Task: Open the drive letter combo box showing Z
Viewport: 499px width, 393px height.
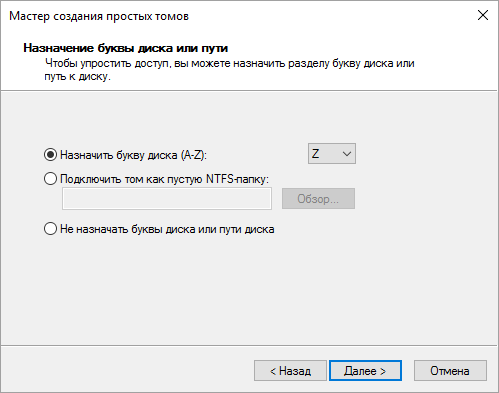Action: [x=332, y=154]
